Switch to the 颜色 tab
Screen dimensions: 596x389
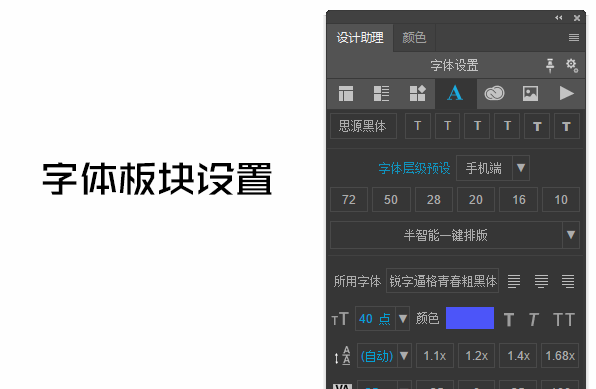414,38
